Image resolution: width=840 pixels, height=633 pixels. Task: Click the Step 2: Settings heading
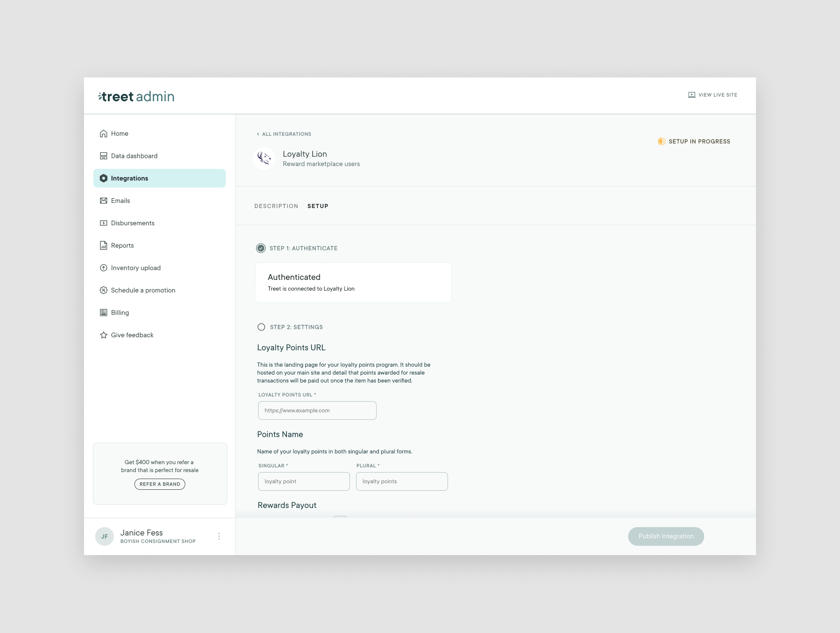(x=296, y=327)
